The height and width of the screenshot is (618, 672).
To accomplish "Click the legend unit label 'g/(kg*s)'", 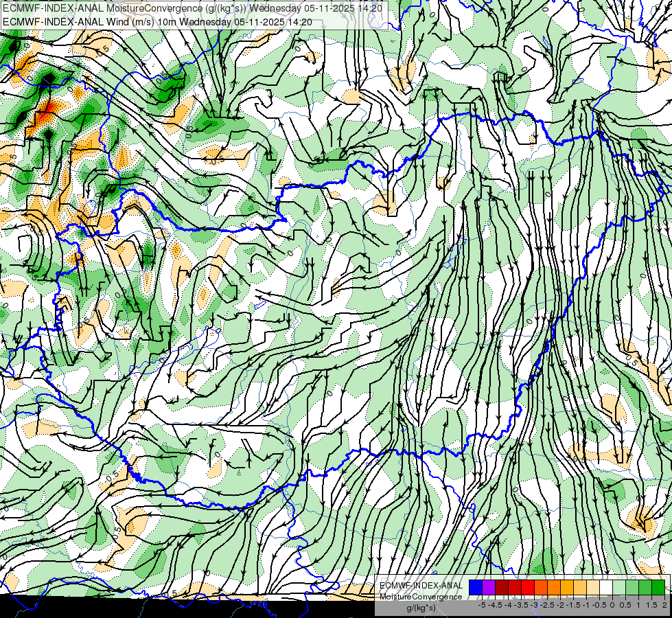I will (421, 608).
